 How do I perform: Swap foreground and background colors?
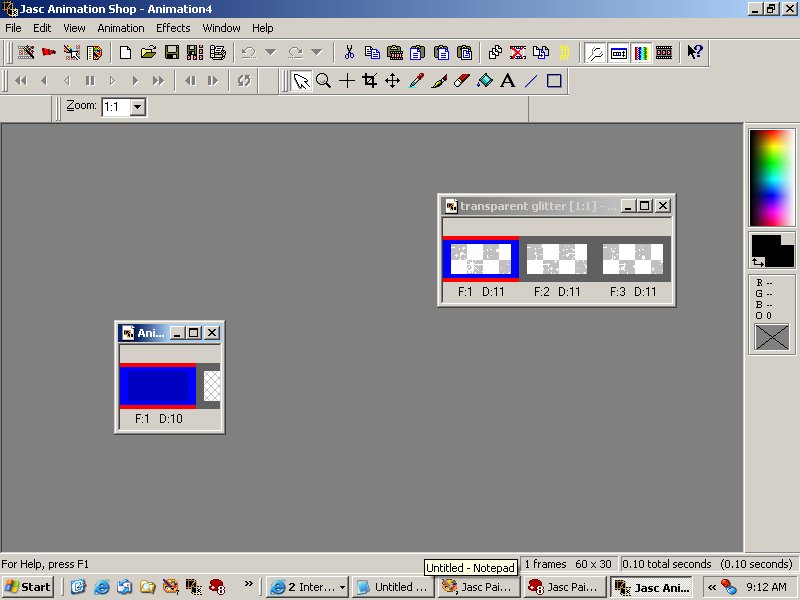(x=758, y=262)
